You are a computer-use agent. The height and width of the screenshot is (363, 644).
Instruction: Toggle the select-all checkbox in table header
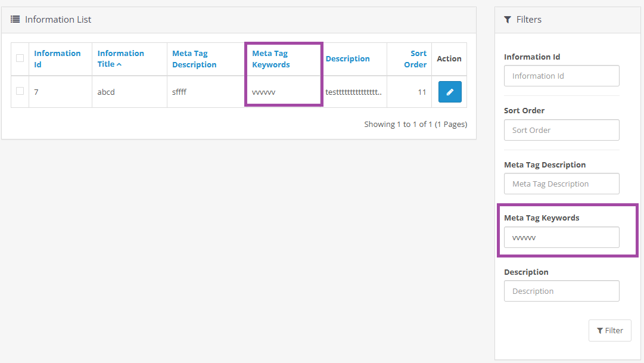point(20,58)
